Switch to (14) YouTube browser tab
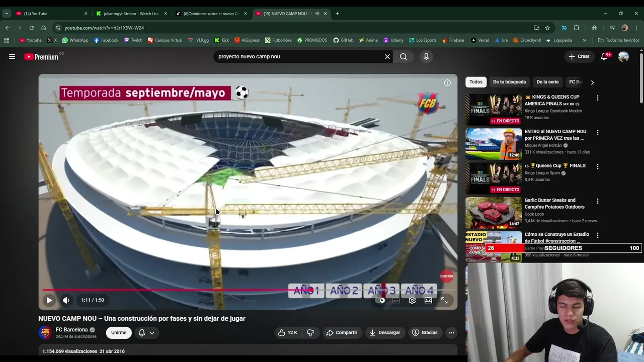 [x=50, y=14]
